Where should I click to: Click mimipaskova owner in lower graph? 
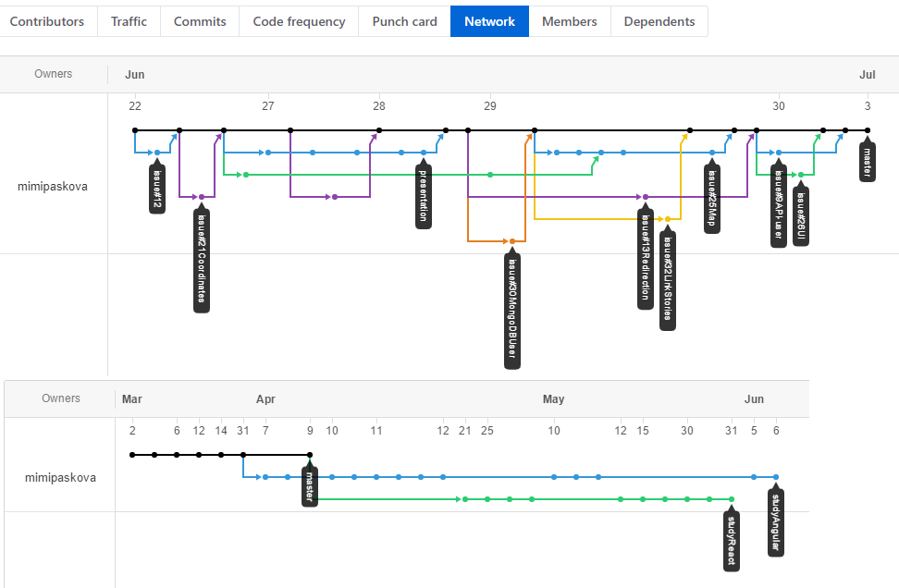[60, 478]
